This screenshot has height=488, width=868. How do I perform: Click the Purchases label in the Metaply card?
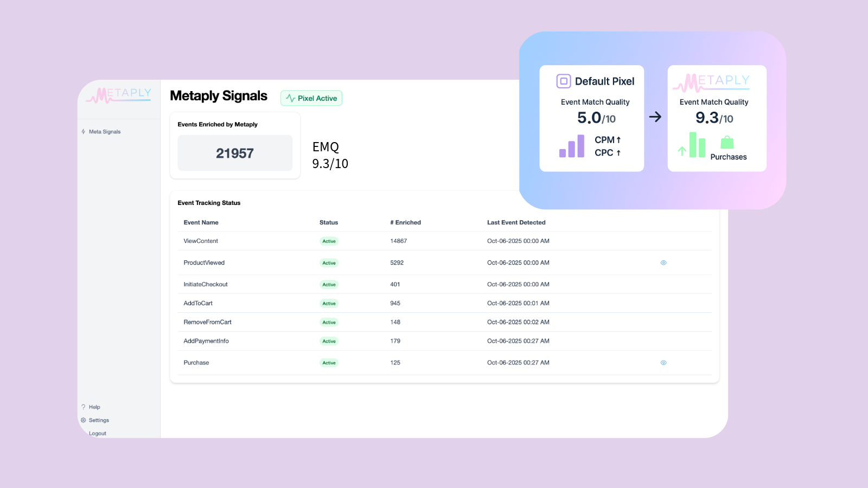(x=729, y=157)
